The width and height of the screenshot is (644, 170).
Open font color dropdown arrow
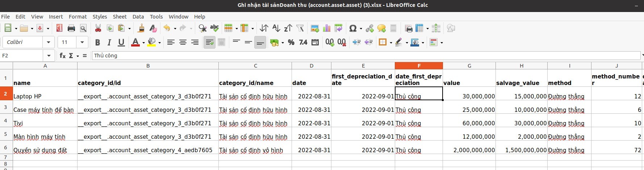pyautogui.click(x=143, y=43)
